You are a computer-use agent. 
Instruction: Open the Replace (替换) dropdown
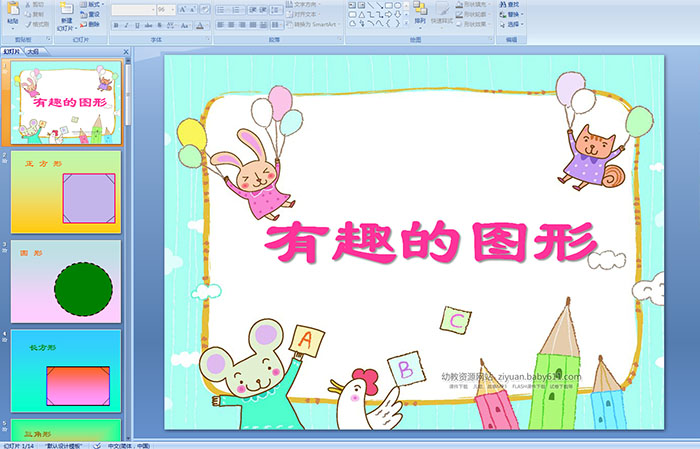point(512,14)
